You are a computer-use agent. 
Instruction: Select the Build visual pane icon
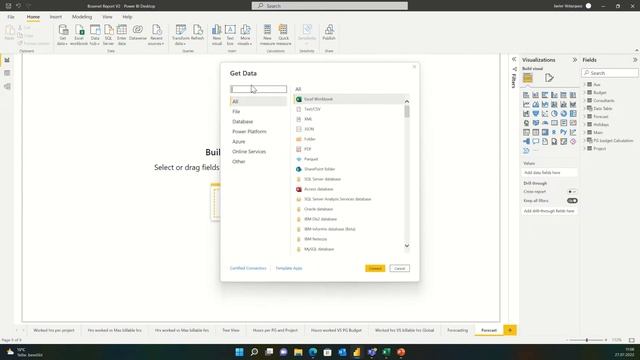pos(528,78)
